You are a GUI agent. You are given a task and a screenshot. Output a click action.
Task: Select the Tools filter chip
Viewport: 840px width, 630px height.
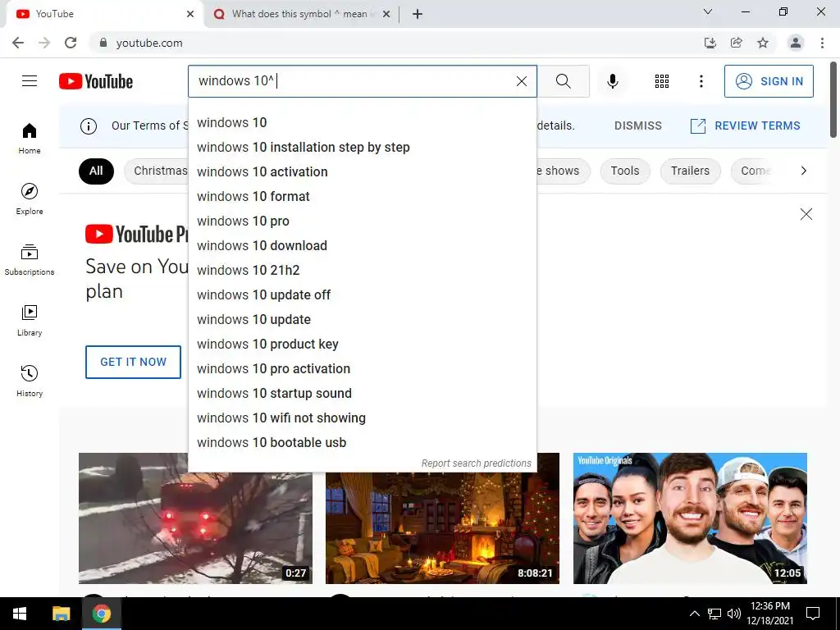(x=624, y=171)
